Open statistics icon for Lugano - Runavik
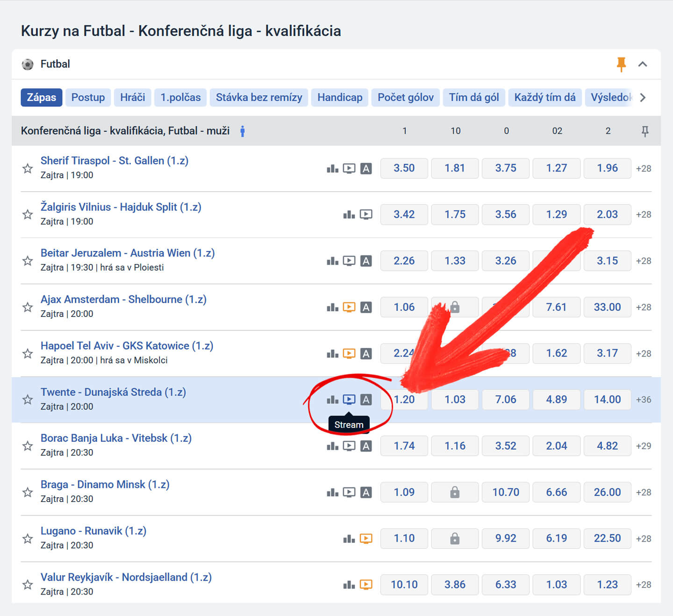Viewport: 673px width, 616px height. coord(349,538)
